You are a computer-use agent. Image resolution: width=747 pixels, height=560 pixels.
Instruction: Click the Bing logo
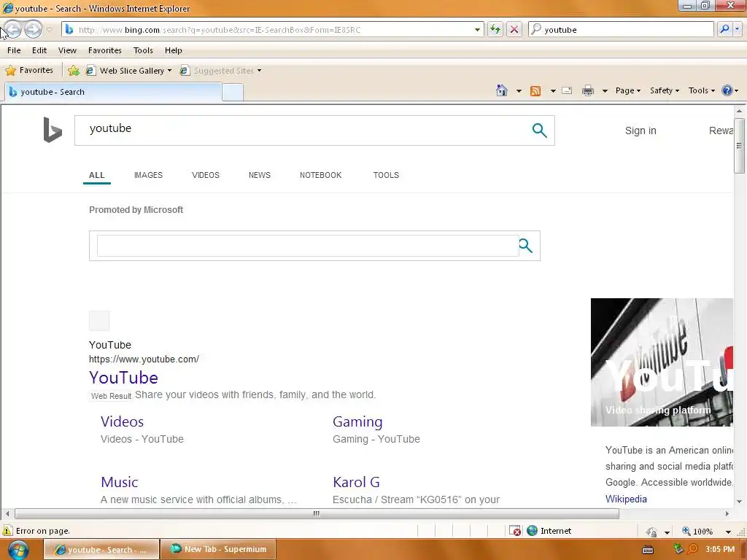pyautogui.click(x=53, y=130)
